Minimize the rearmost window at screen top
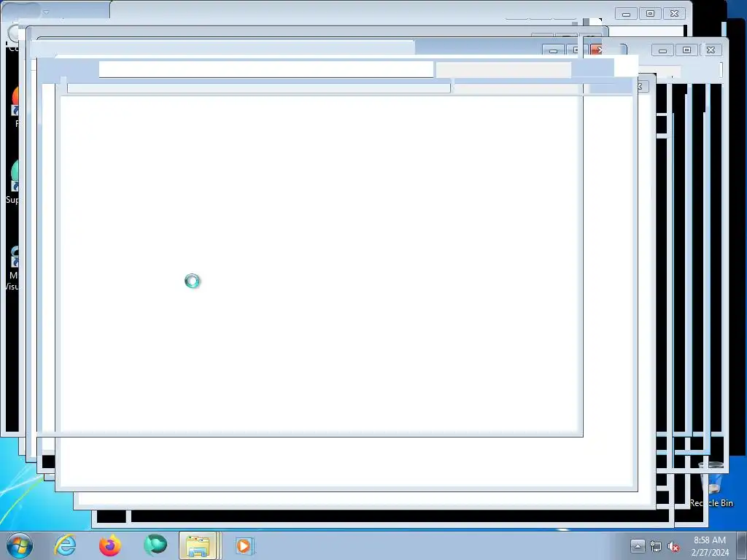This screenshot has width=747, height=560. click(x=627, y=13)
